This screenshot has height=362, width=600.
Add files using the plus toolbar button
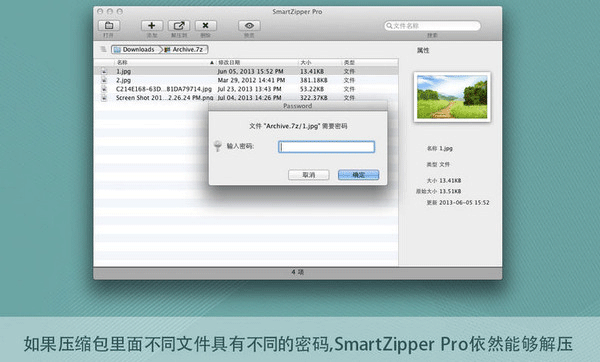point(152,26)
